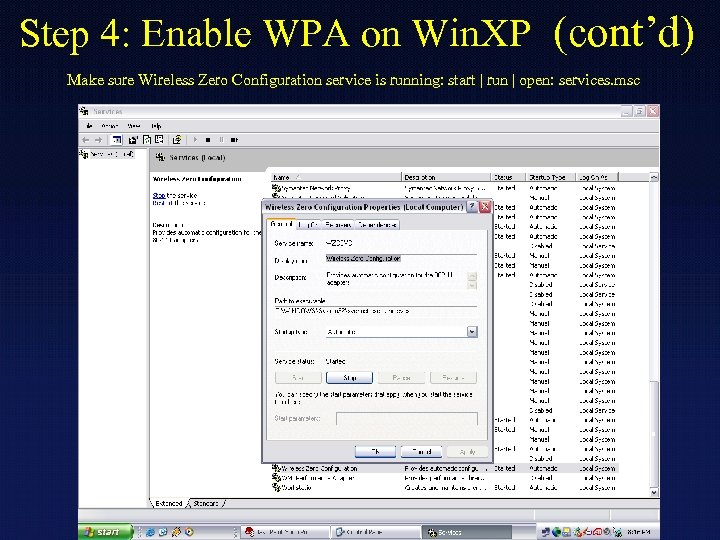Select the Workstation service row
The height and width of the screenshot is (540, 720).
click(x=444, y=488)
